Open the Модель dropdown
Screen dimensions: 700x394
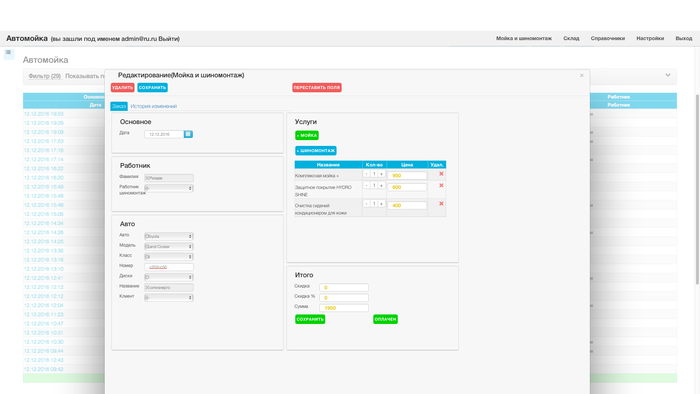[x=169, y=246]
